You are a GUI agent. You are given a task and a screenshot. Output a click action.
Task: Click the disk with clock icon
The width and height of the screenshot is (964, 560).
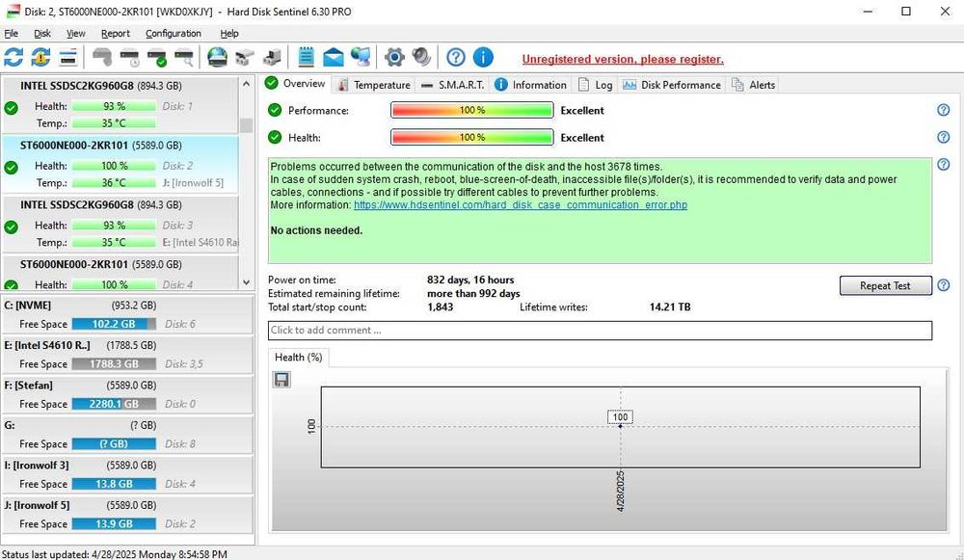point(130,57)
